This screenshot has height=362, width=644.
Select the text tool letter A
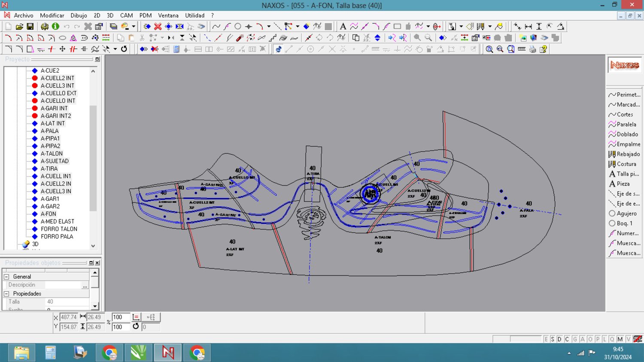(343, 27)
